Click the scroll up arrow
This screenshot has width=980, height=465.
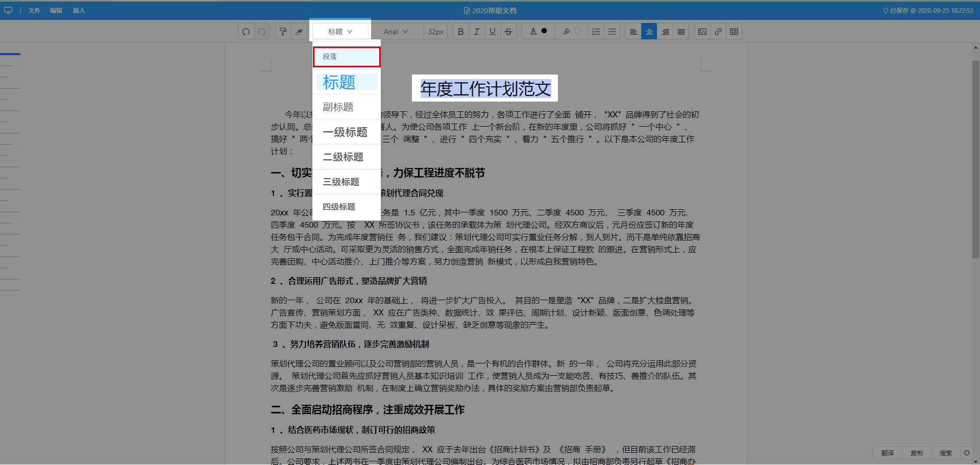975,47
